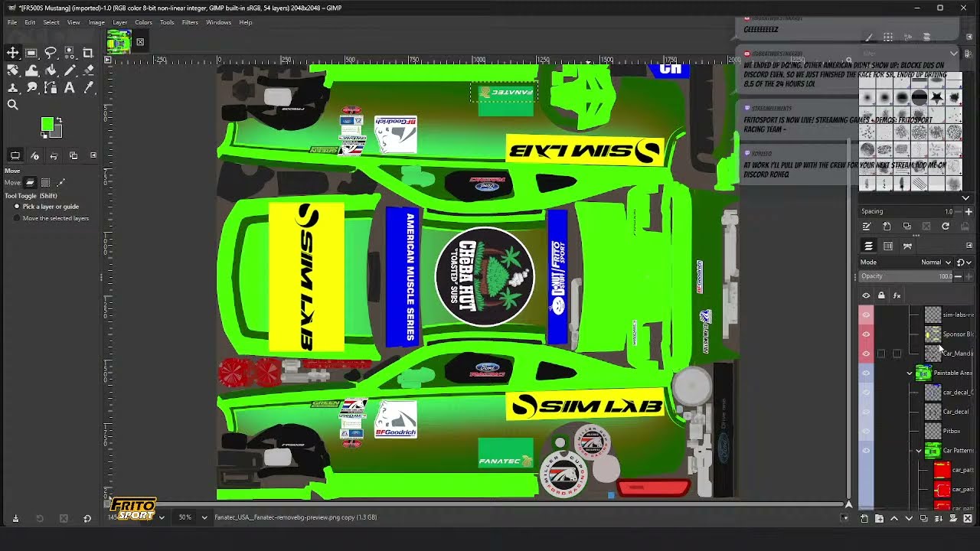980x551 pixels.
Task: Delete the selected layer
Action: tap(968, 519)
